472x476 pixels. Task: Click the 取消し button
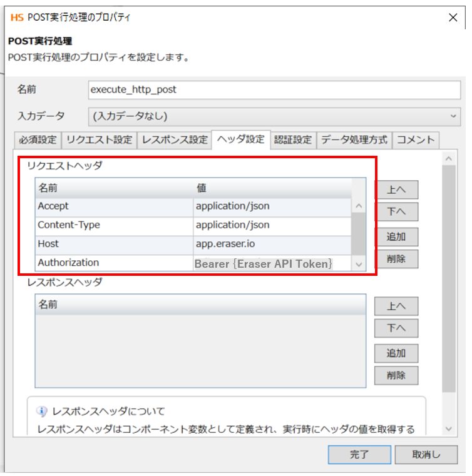click(x=426, y=455)
